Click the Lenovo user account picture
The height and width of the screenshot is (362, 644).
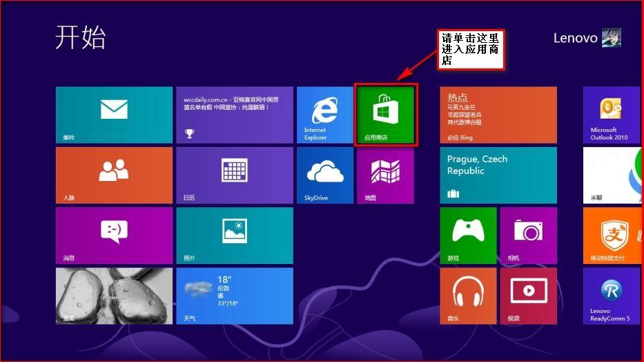pos(611,38)
